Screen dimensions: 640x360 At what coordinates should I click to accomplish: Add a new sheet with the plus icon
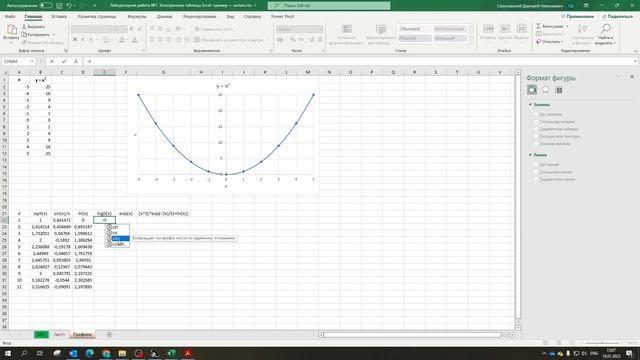[109, 335]
